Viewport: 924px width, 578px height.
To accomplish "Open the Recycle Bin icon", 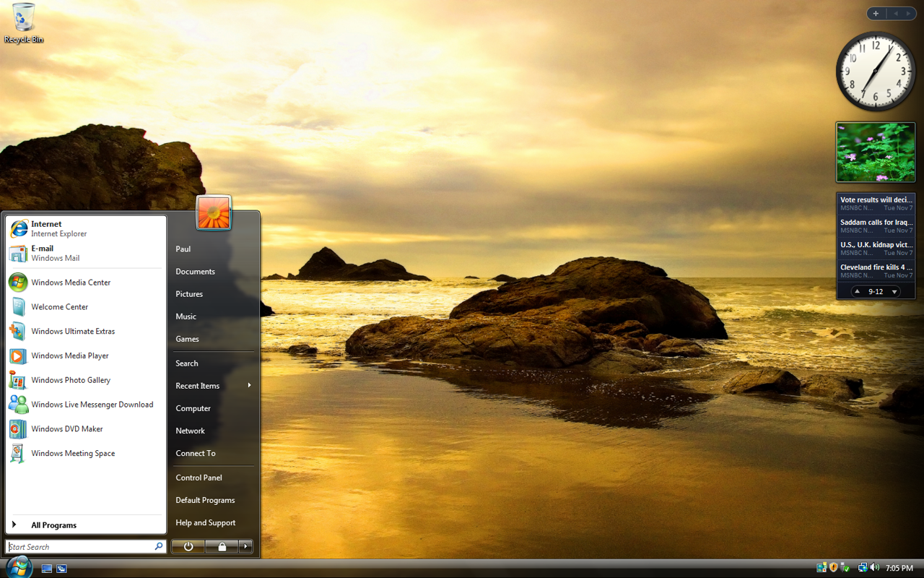I will [23, 23].
